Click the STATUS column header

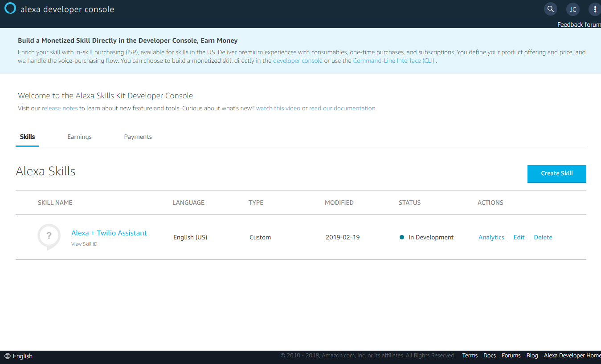(410, 202)
